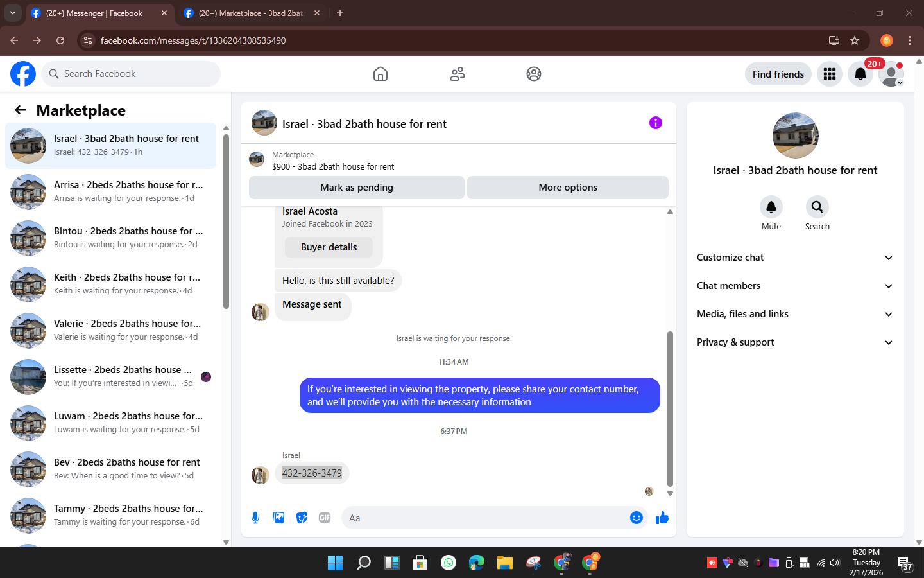Send a thumbs-up like
The width and height of the screenshot is (924, 578).
coord(662,518)
